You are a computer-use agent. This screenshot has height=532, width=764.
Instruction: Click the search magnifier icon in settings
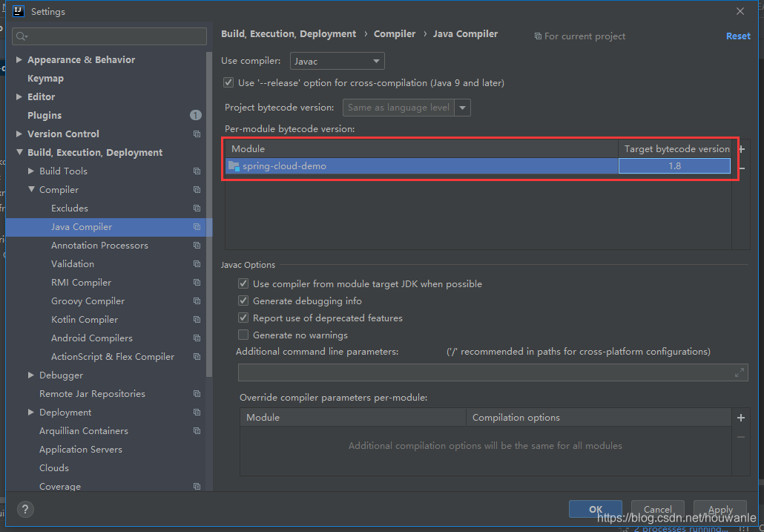tap(22, 36)
